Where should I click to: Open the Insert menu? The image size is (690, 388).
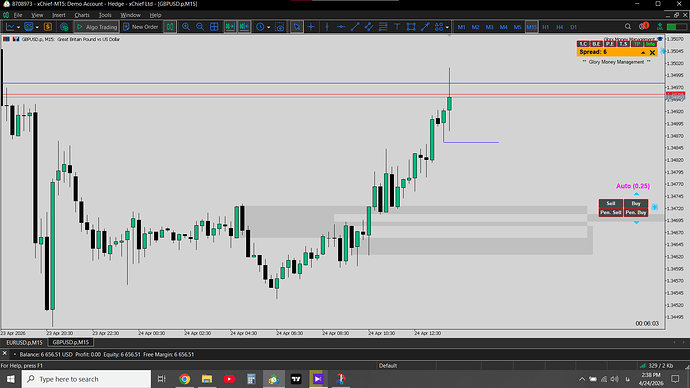(59, 15)
